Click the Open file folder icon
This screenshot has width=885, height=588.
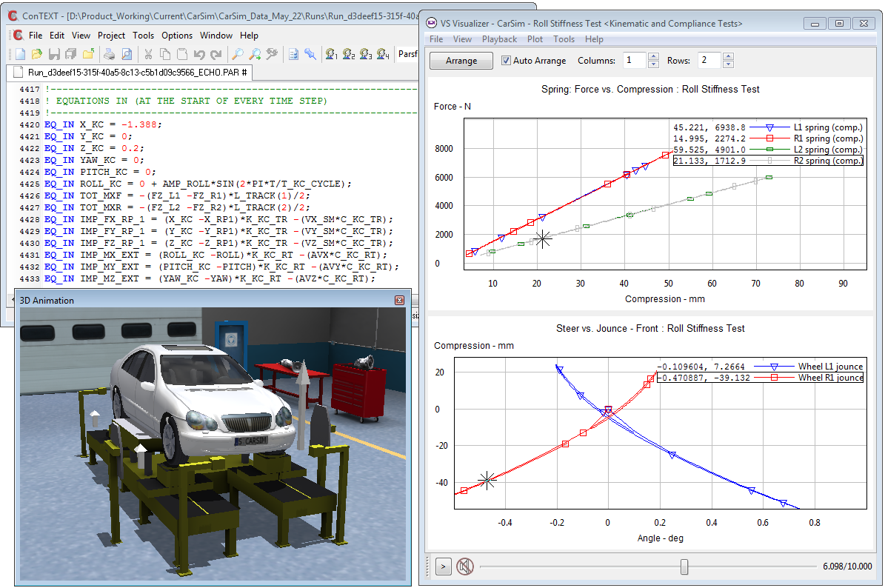click(x=37, y=54)
